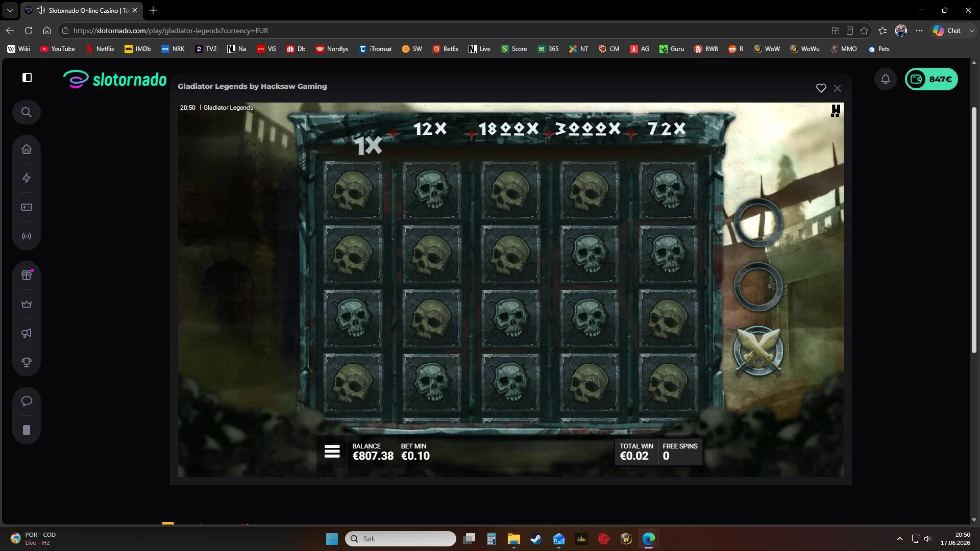Open the game hamburger menu
This screenshot has height=551, width=980.
point(332,452)
